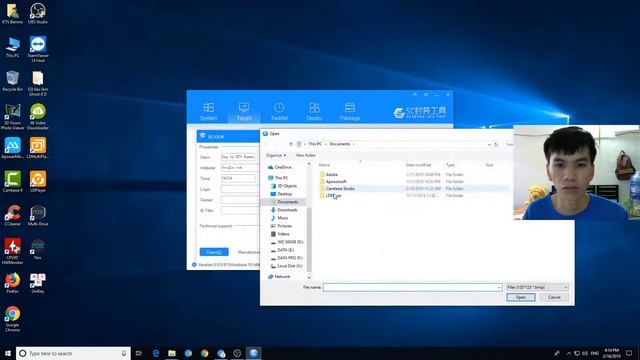
Task: Sort files by Type column
Action: coord(450,165)
